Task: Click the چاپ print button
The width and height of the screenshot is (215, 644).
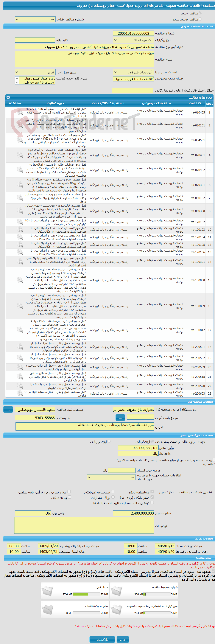Action: pos(123,639)
